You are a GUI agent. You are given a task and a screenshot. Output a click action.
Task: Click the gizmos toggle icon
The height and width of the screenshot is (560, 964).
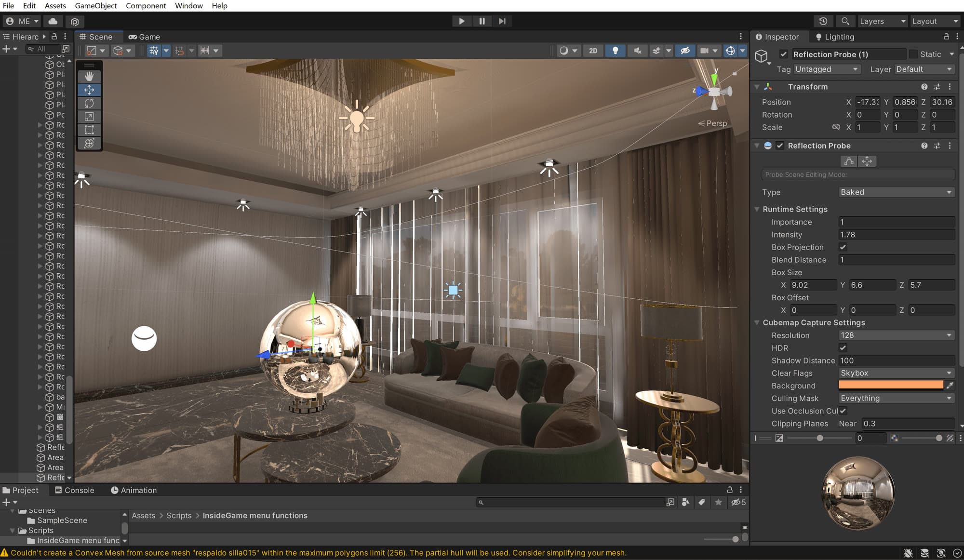point(730,51)
